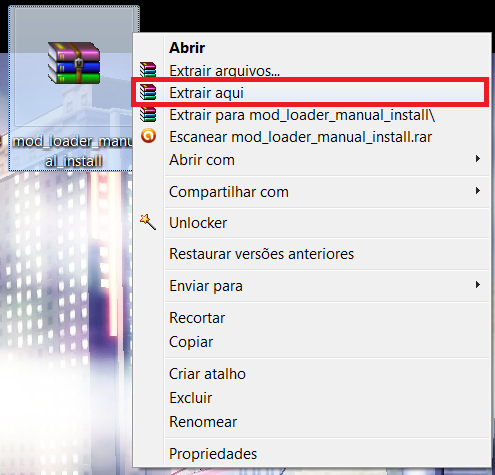The image size is (495, 475).
Task: Expand the Abrir com submenu arrow
Action: [x=478, y=159]
